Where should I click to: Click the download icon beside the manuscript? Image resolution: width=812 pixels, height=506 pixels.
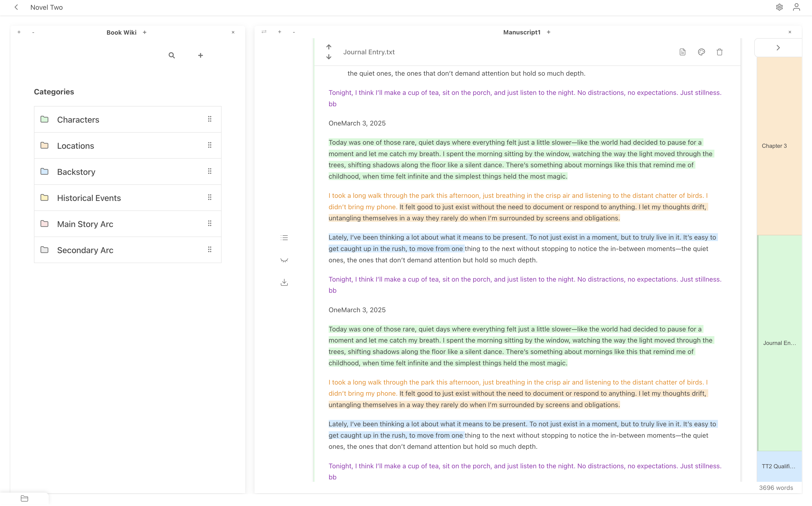284,283
